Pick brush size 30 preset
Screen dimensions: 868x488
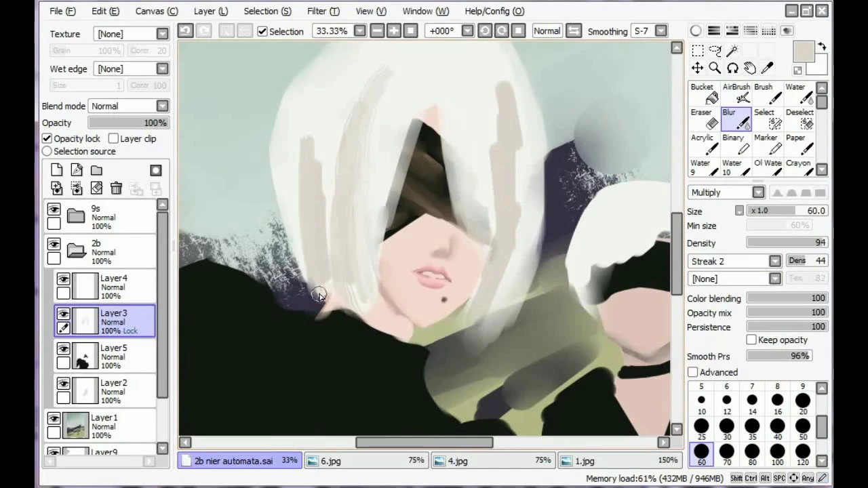pyautogui.click(x=726, y=429)
